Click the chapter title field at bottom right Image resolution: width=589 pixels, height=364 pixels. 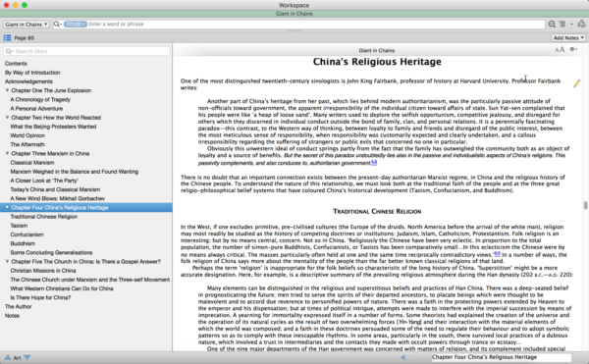(x=502, y=357)
